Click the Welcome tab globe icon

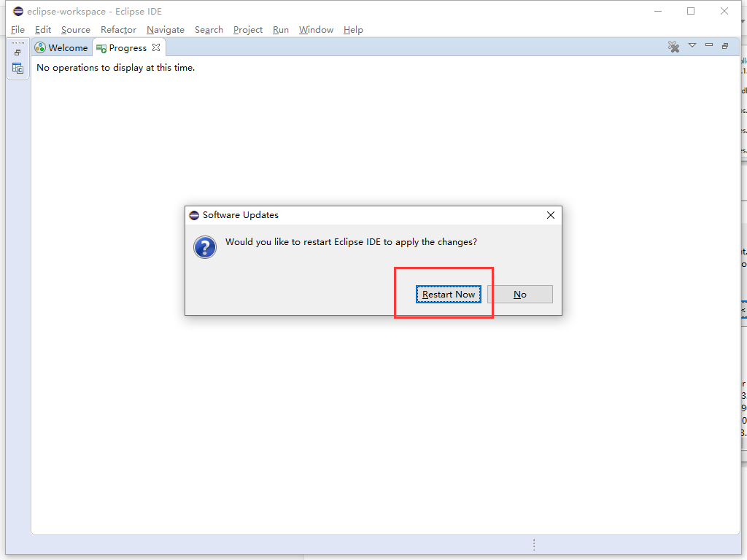(x=40, y=47)
